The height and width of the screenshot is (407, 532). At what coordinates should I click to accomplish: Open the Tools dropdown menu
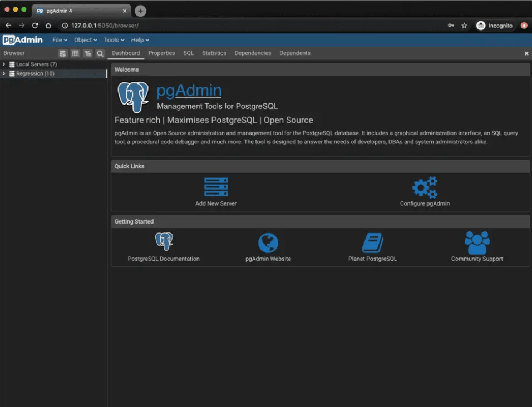(114, 40)
